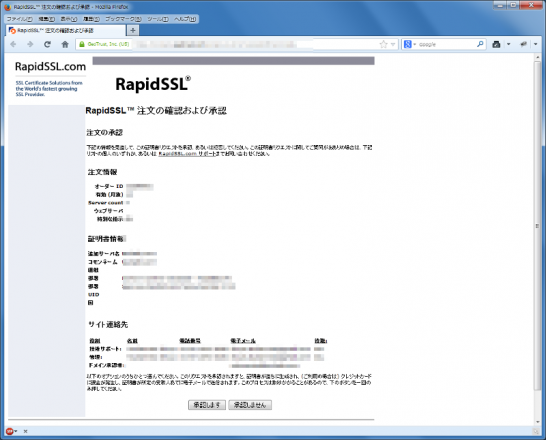Click the オーダー ID label
Viewport: 546px width, 440px height.
[x=109, y=186]
